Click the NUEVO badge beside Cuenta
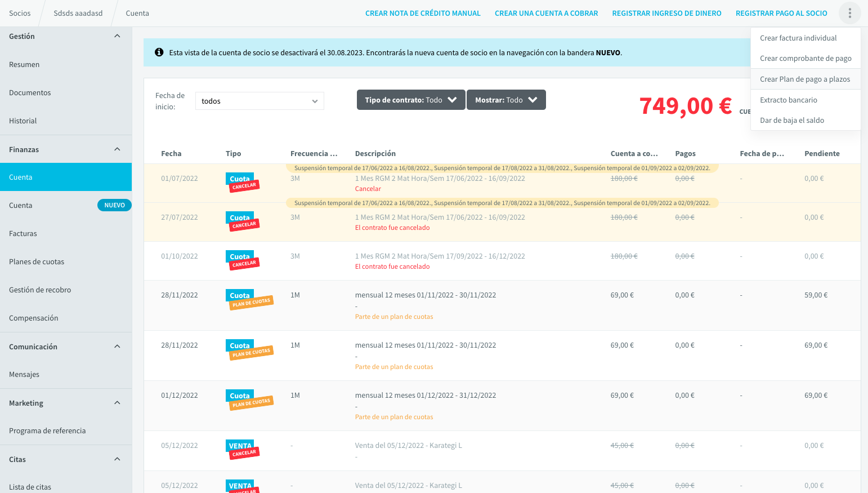868x493 pixels. (x=114, y=205)
